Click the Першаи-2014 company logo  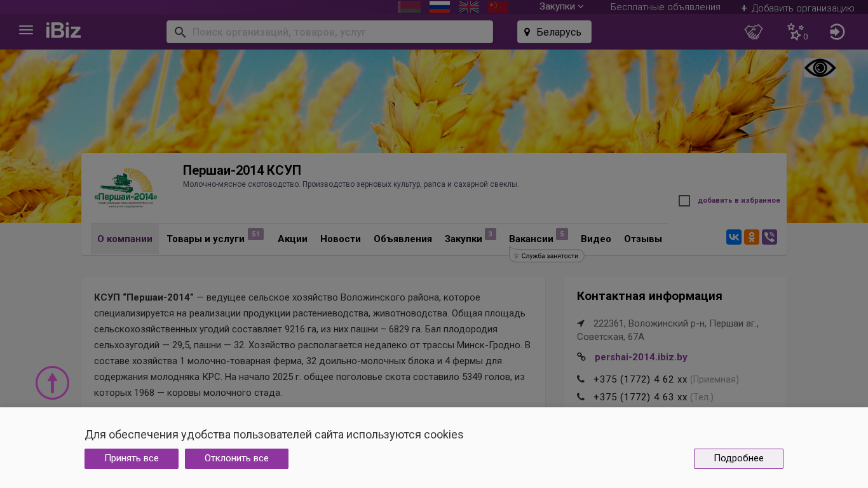126,188
